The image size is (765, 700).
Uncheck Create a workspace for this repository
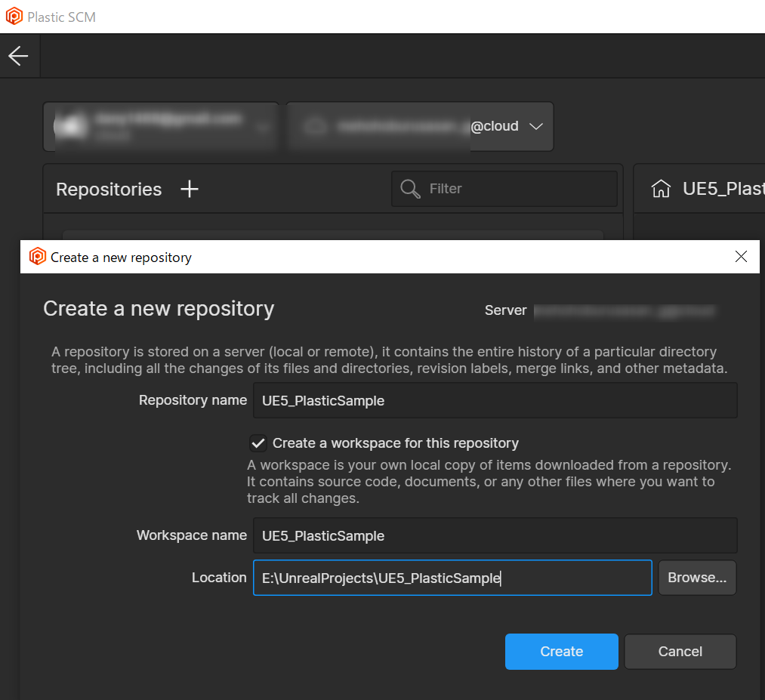pos(258,443)
